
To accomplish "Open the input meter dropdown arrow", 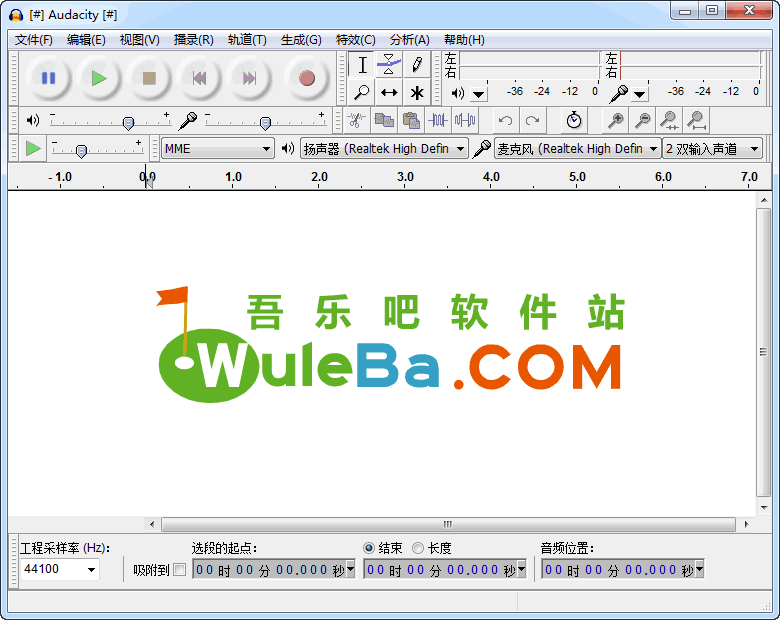I will [640, 94].
